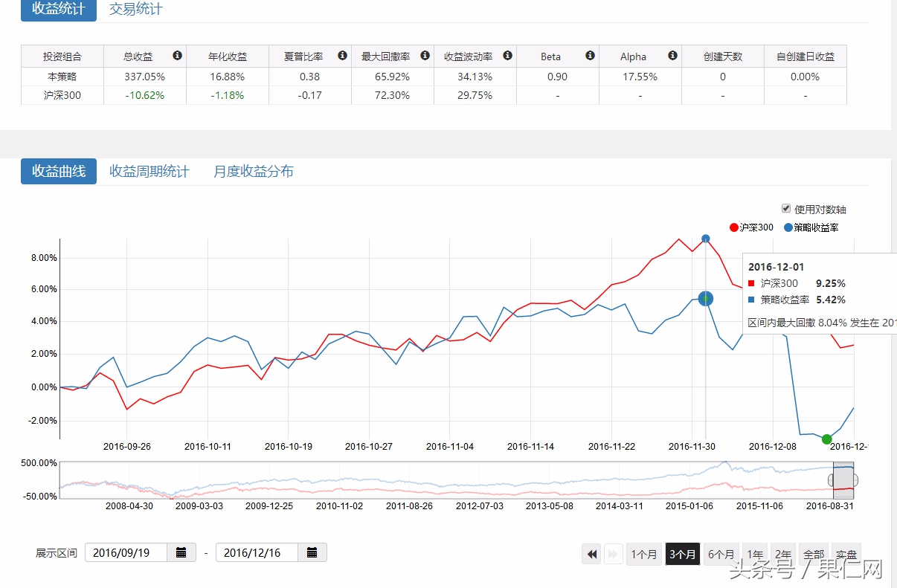The width and height of the screenshot is (897, 588).
Task: Show the 全部 time range
Action: click(814, 555)
